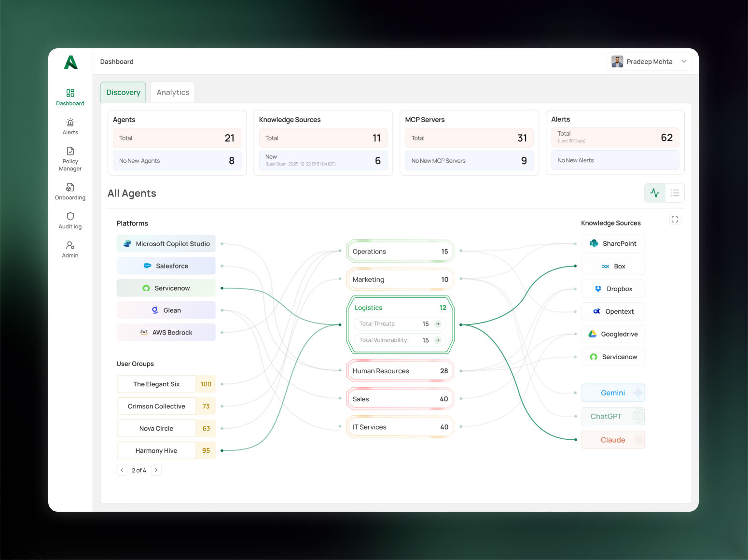Click the Glean logo icon

tap(155, 310)
